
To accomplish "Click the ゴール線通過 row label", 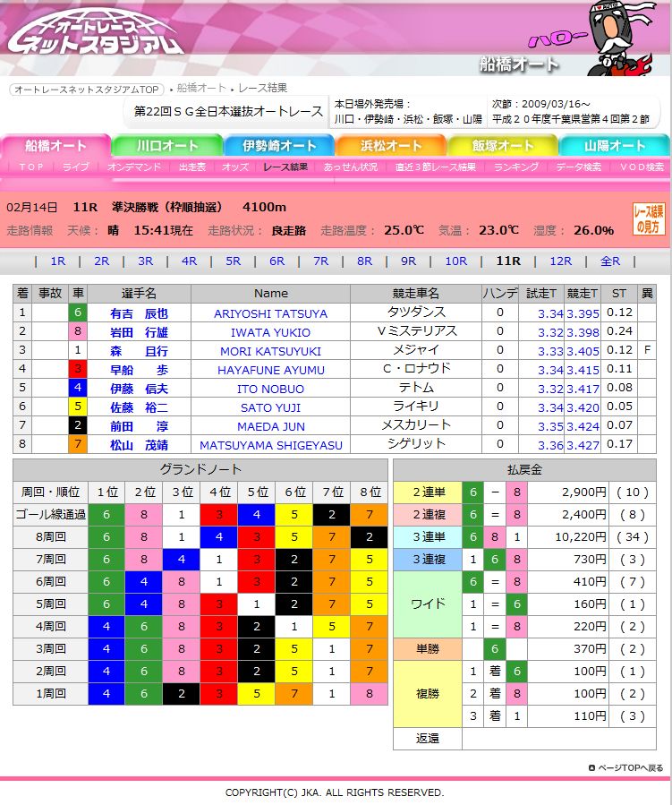I will (50, 514).
